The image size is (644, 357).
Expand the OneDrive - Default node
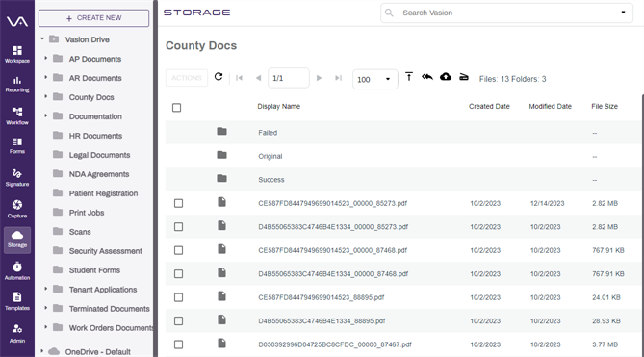(42, 351)
